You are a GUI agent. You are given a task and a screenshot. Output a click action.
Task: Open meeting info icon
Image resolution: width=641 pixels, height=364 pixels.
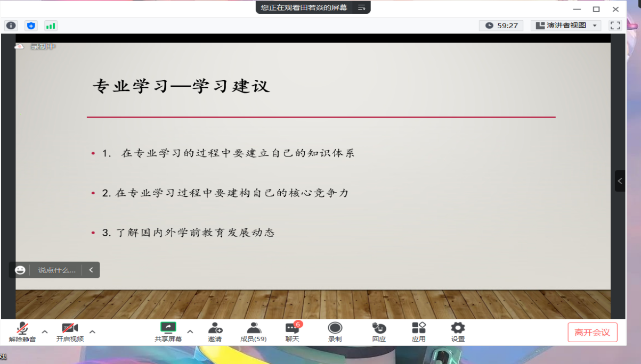point(11,26)
